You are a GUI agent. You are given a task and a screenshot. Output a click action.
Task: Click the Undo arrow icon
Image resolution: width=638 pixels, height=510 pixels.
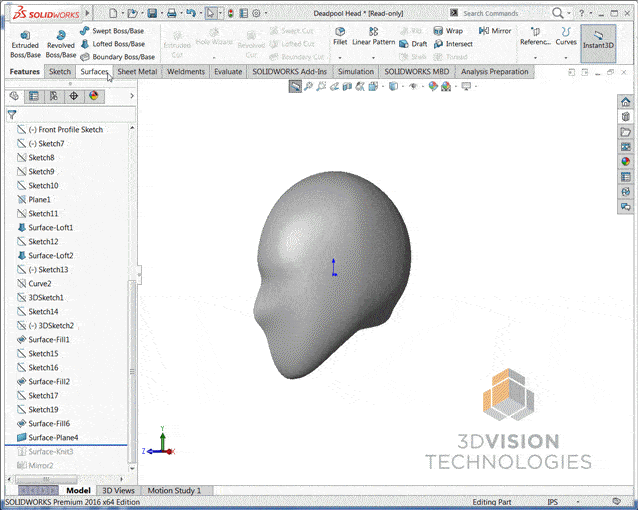point(191,13)
